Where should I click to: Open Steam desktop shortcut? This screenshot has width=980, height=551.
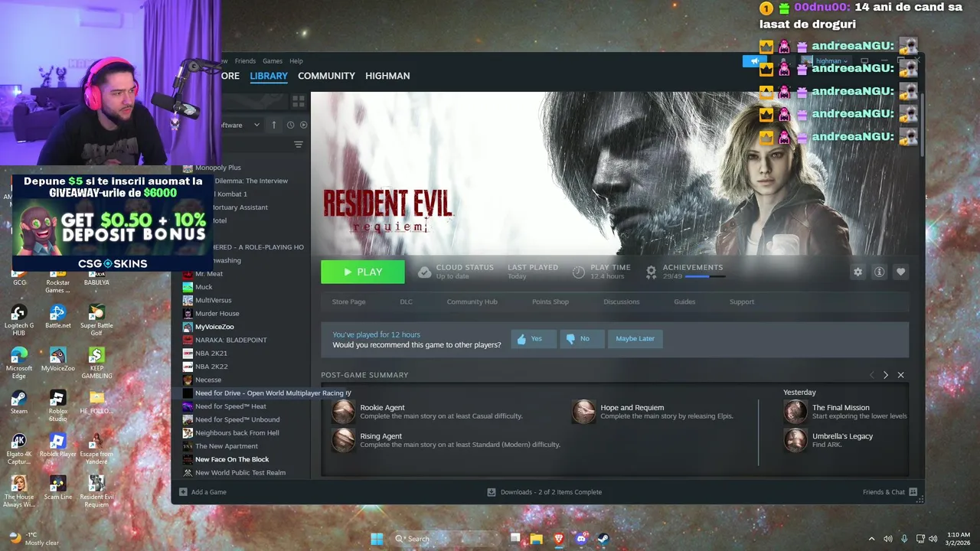(x=19, y=403)
